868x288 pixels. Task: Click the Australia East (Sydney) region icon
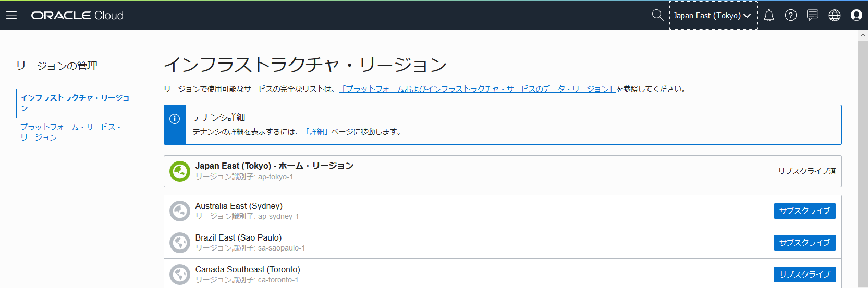[180, 211]
